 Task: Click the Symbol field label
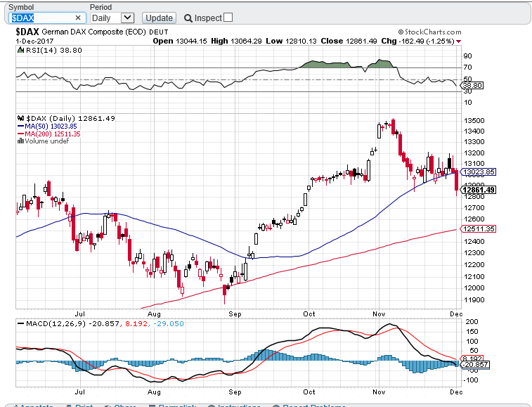21,7
